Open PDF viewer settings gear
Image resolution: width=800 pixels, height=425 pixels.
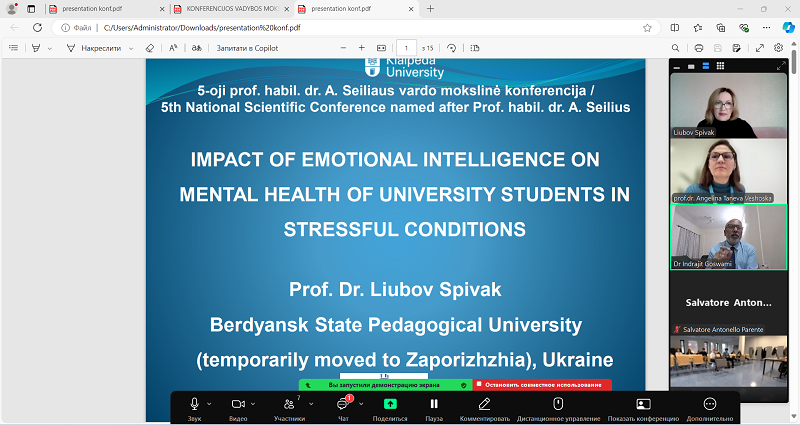(x=779, y=47)
